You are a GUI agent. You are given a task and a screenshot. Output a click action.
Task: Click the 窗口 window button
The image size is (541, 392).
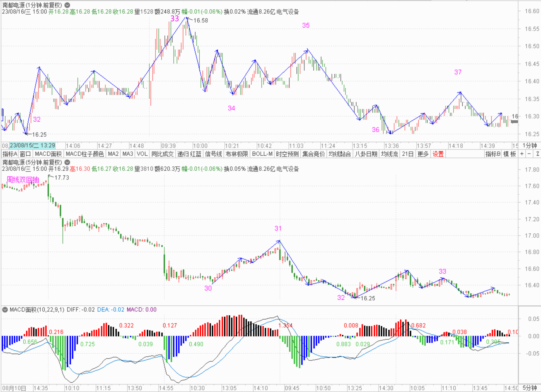[25, 154]
